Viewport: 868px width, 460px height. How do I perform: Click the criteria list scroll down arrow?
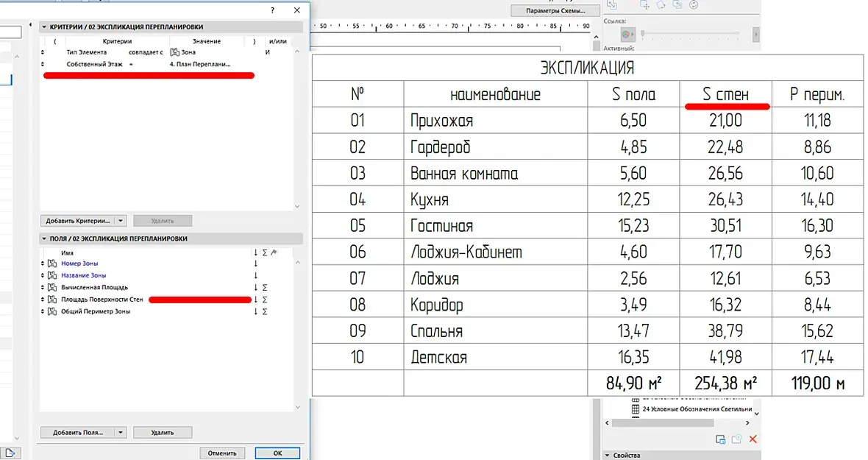(297, 207)
